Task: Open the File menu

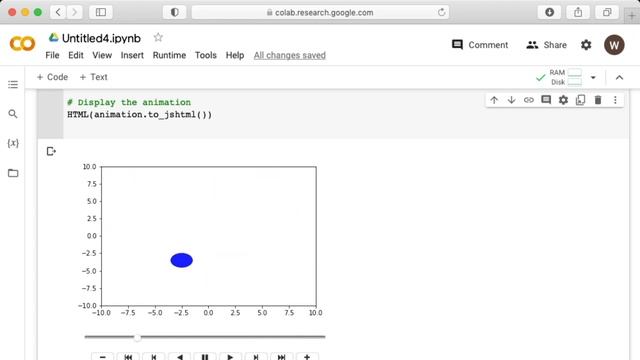Action: 52,55
